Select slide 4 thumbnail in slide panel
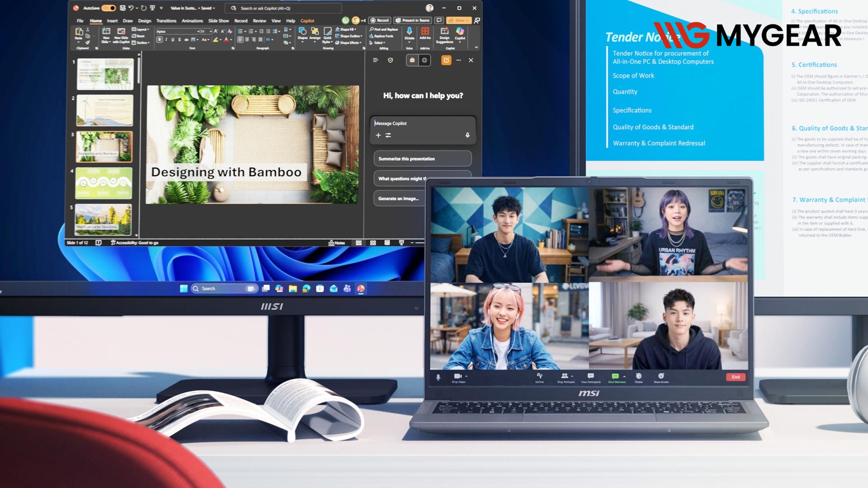 pyautogui.click(x=104, y=183)
